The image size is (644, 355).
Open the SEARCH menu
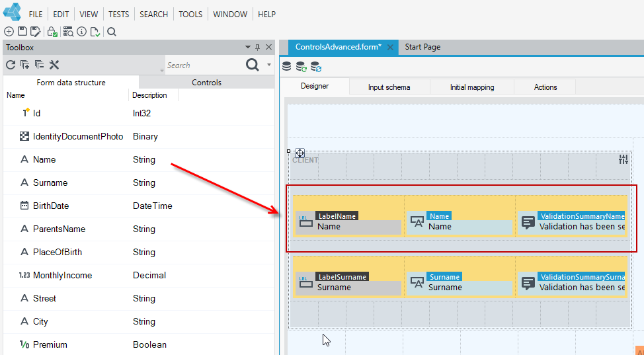pyautogui.click(x=153, y=14)
